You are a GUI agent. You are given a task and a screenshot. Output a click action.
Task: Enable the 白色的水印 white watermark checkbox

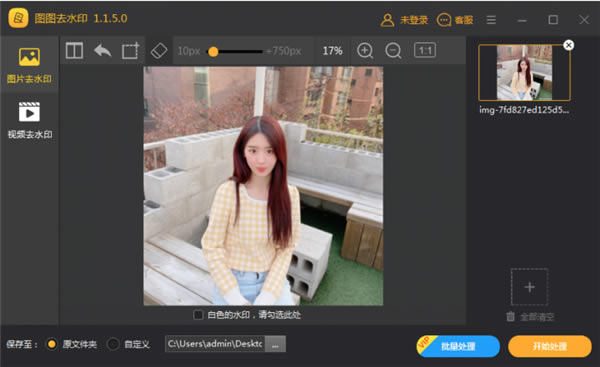click(x=198, y=315)
